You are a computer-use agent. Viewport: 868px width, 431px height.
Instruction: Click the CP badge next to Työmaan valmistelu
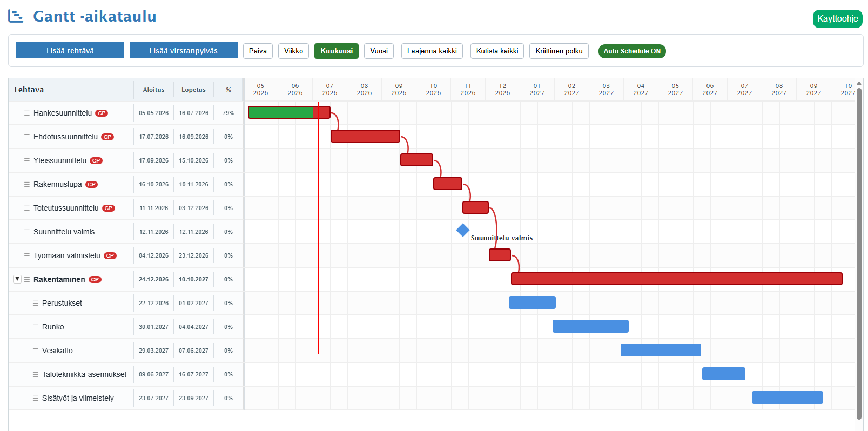click(110, 256)
